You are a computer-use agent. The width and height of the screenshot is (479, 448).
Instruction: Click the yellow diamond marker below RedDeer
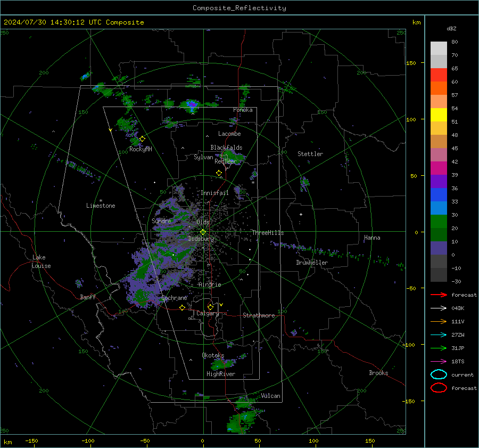click(219, 173)
